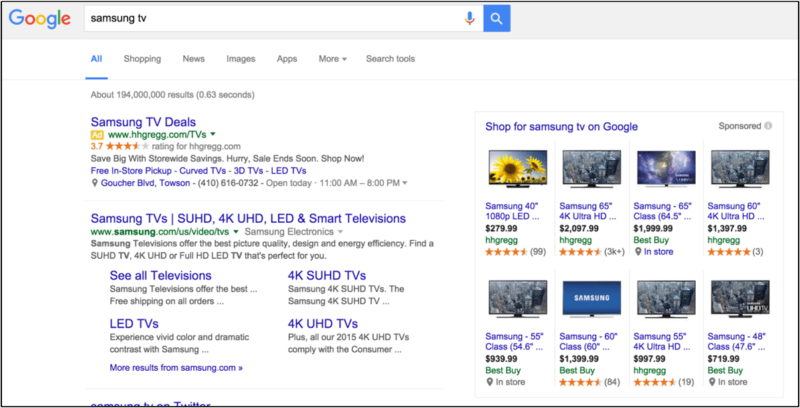Image resolution: width=800 pixels, height=408 pixels.
Task: Click Samsung 65" Class galaxy-screen thumbnail
Action: pyautogui.click(x=666, y=169)
